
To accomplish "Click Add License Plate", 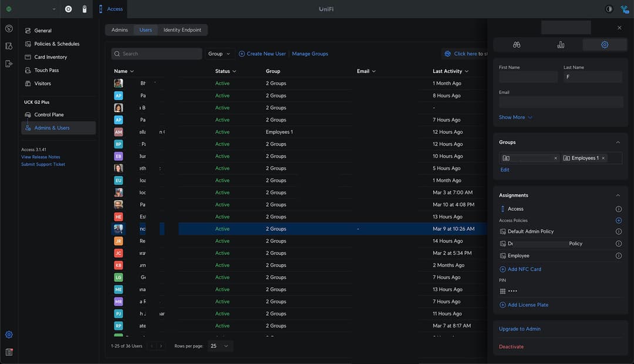I will coord(524,305).
